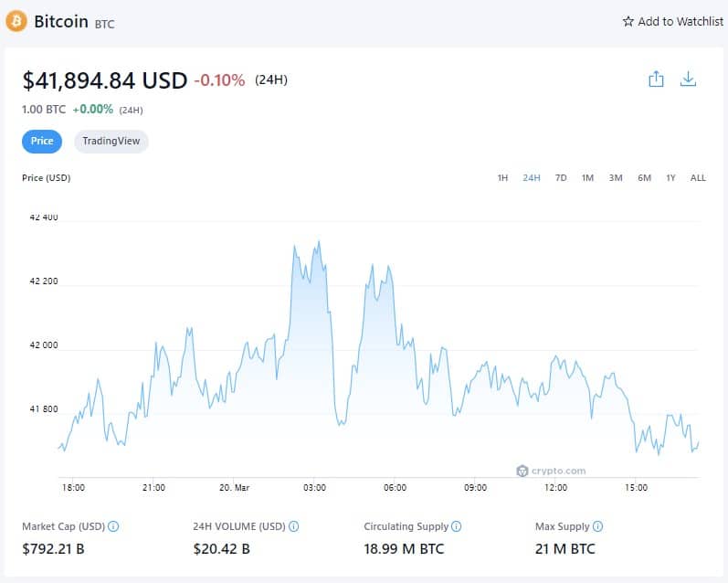This screenshot has height=583, width=728.
Task: Switch to TradingView chart
Action: pyautogui.click(x=111, y=142)
